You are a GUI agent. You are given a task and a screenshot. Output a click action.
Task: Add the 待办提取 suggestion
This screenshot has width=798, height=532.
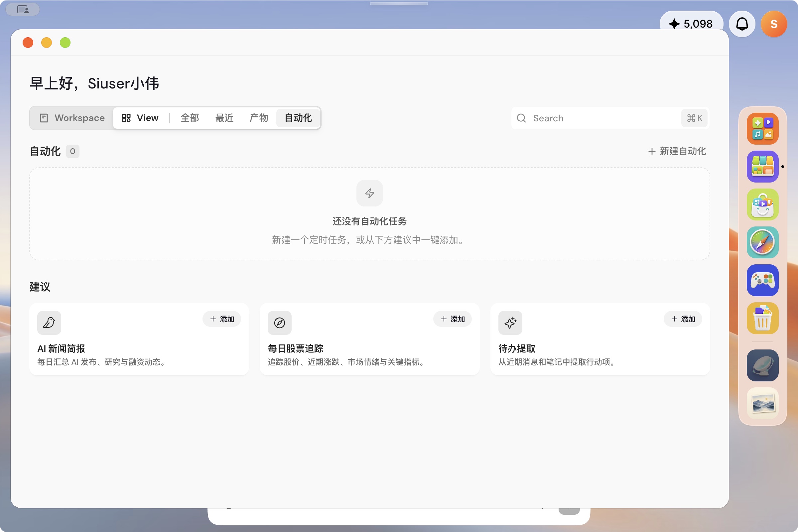683,319
